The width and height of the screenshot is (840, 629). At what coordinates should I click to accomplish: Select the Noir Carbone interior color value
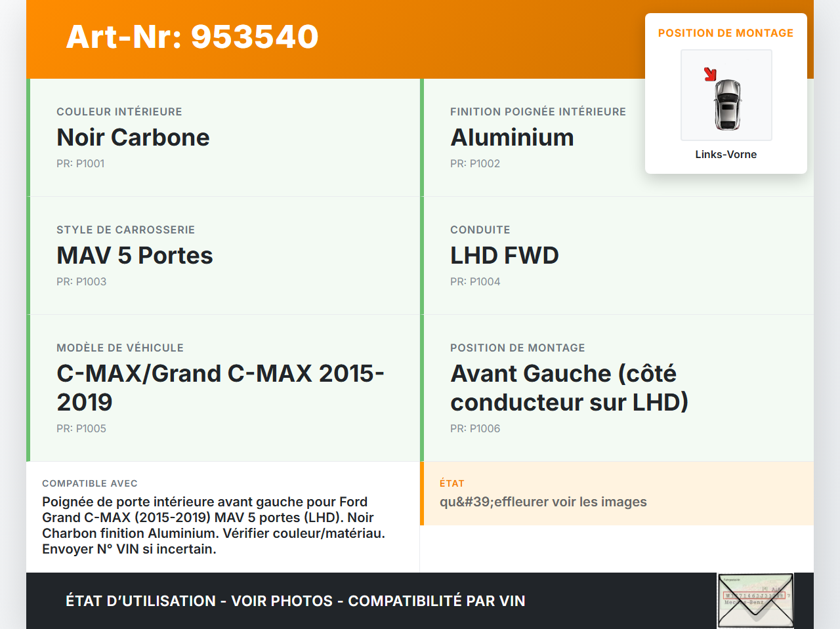(x=133, y=137)
